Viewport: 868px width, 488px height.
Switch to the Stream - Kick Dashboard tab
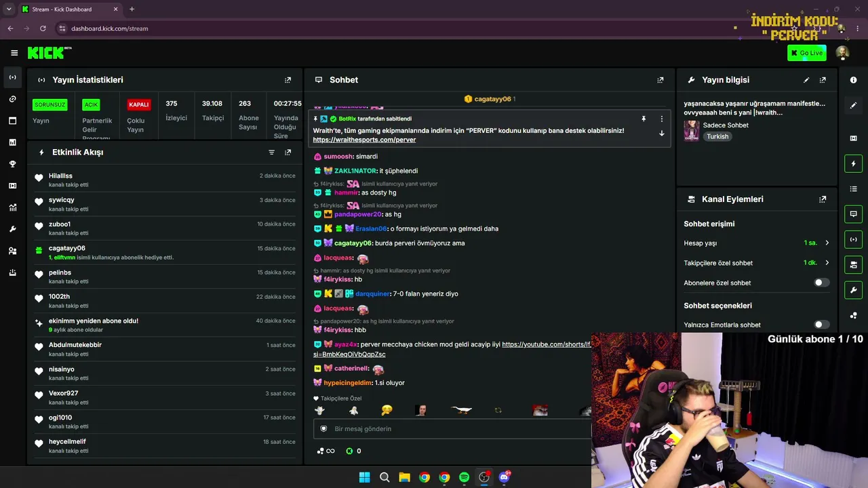[70, 9]
